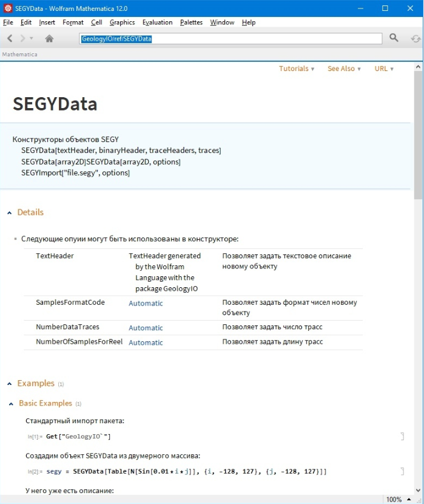Image resolution: width=424 pixels, height=504 pixels.
Task: Collapse the Examples section
Action: [9, 384]
